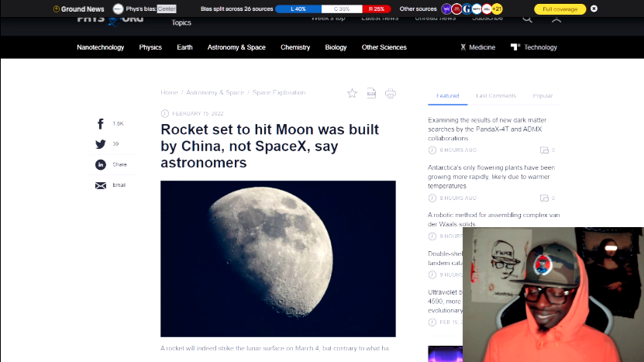Image resolution: width=644 pixels, height=362 pixels.
Task: Switch to the Last Comments tab
Action: coord(496,96)
